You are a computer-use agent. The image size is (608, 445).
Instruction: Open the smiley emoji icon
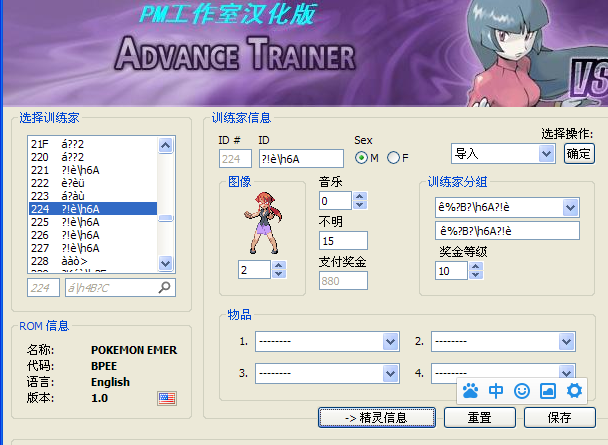tap(522, 391)
